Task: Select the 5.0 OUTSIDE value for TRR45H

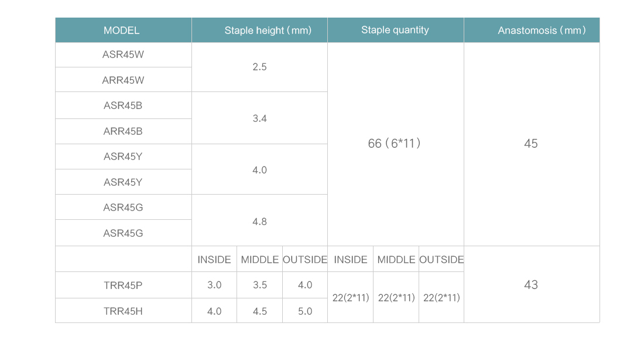Action: [305, 311]
